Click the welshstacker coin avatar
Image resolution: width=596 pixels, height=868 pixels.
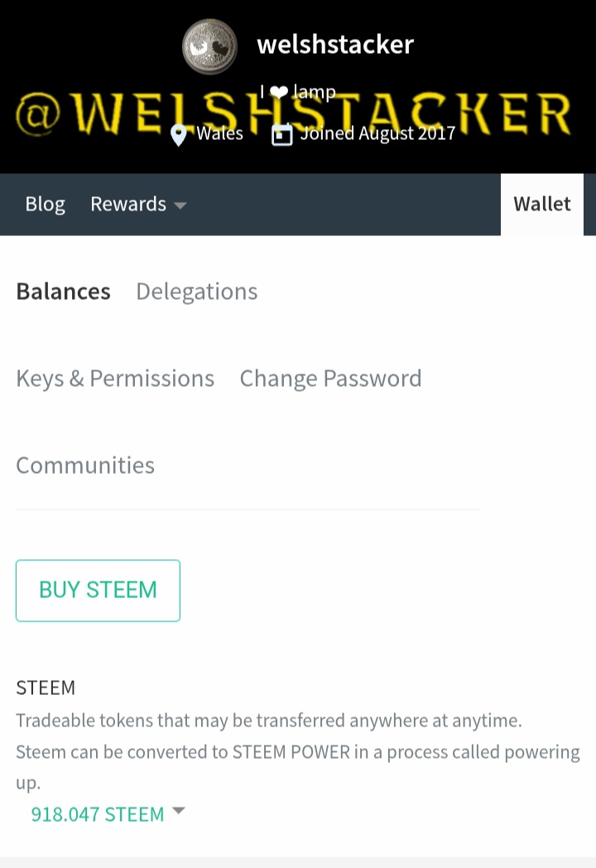pyautogui.click(x=209, y=46)
